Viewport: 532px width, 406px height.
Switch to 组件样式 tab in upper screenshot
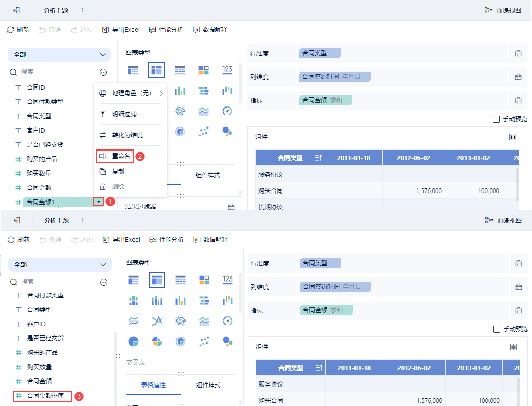(x=208, y=175)
